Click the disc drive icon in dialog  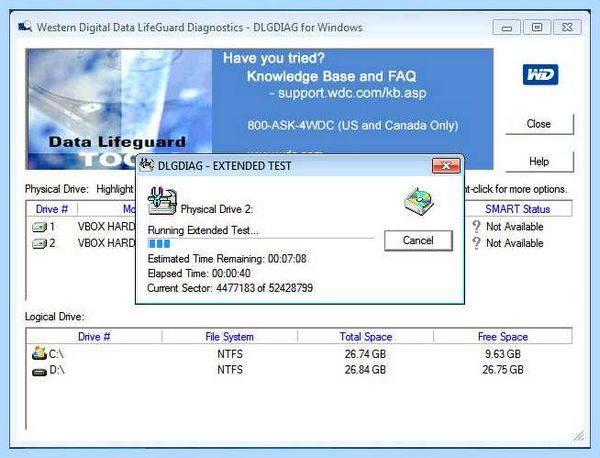click(x=419, y=201)
